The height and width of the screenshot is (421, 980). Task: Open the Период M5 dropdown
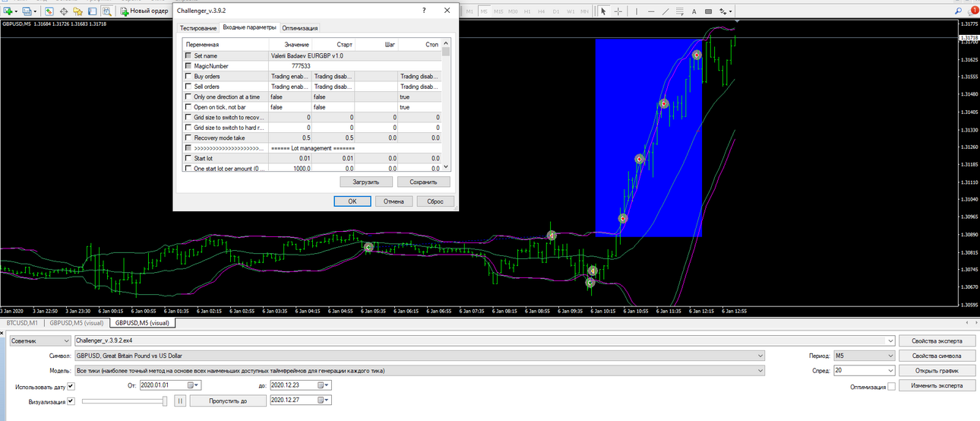point(864,356)
